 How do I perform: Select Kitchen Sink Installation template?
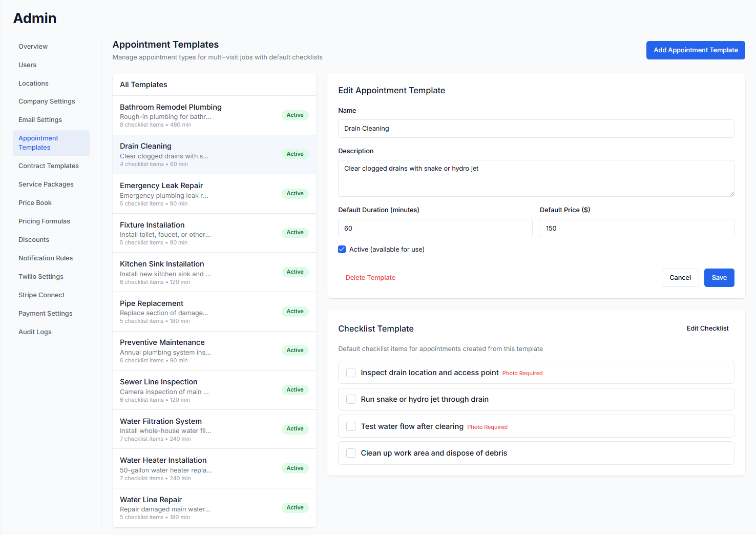tap(214, 272)
